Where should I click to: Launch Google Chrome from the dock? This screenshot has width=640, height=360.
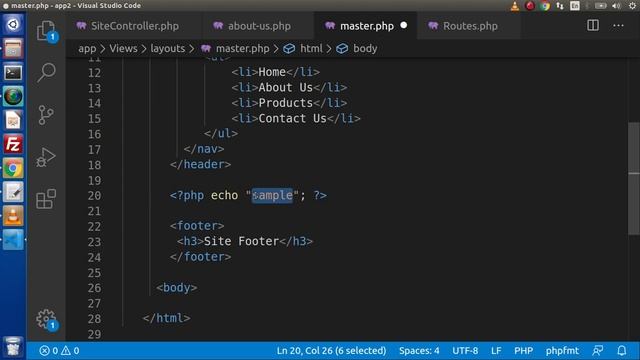point(13,168)
